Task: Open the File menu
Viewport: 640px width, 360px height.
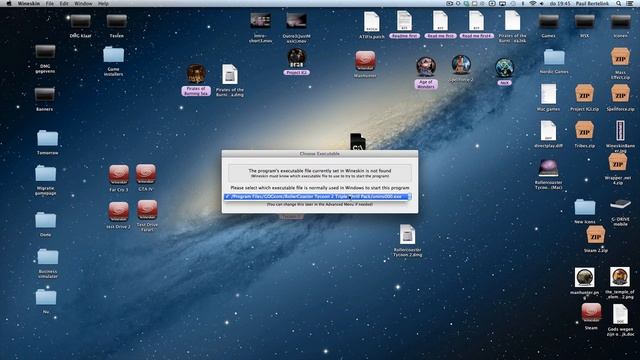Action: pos(50,3)
